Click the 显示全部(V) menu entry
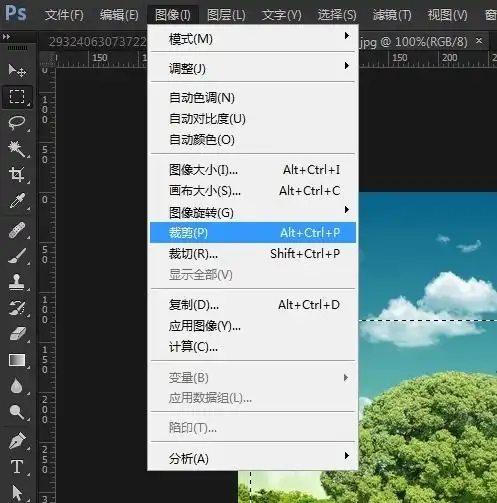 pyautogui.click(x=253, y=275)
